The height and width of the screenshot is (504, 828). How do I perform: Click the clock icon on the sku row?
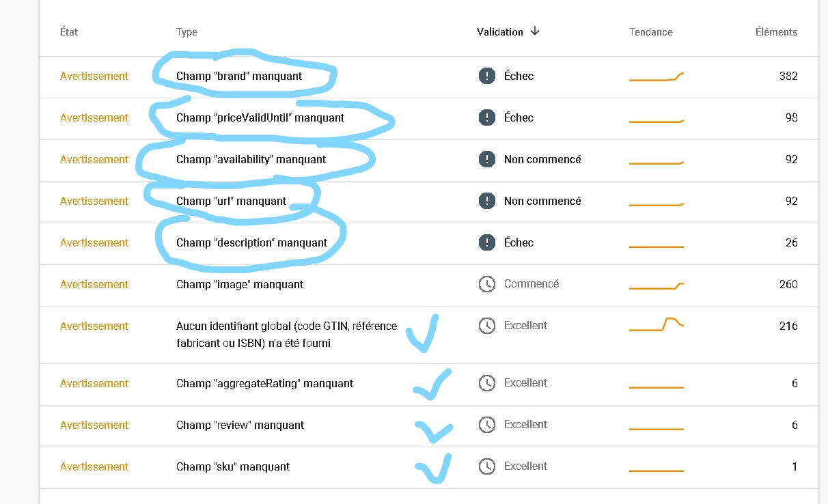click(487, 466)
